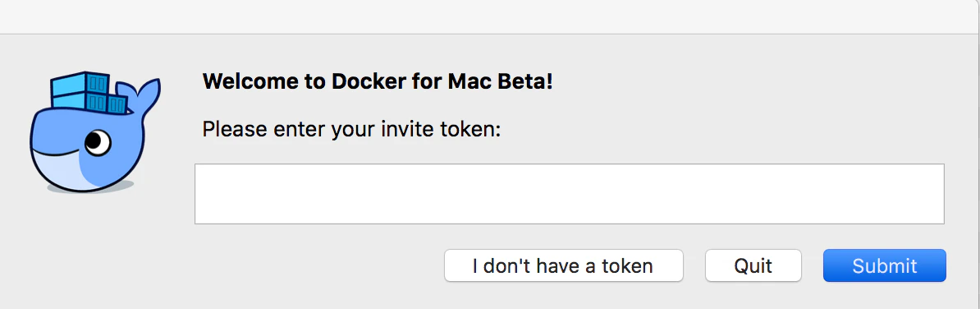980x309 pixels.
Task: Quit the Docker beta welcome dialog
Action: [x=753, y=265]
